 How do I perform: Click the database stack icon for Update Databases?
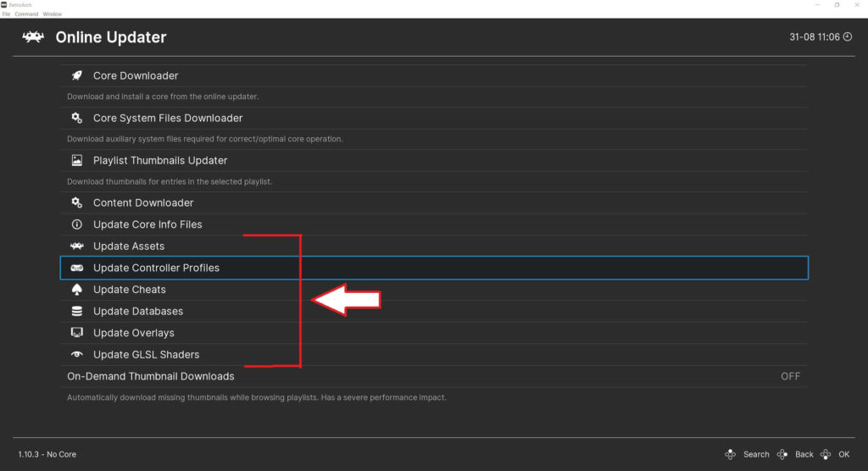tap(77, 311)
